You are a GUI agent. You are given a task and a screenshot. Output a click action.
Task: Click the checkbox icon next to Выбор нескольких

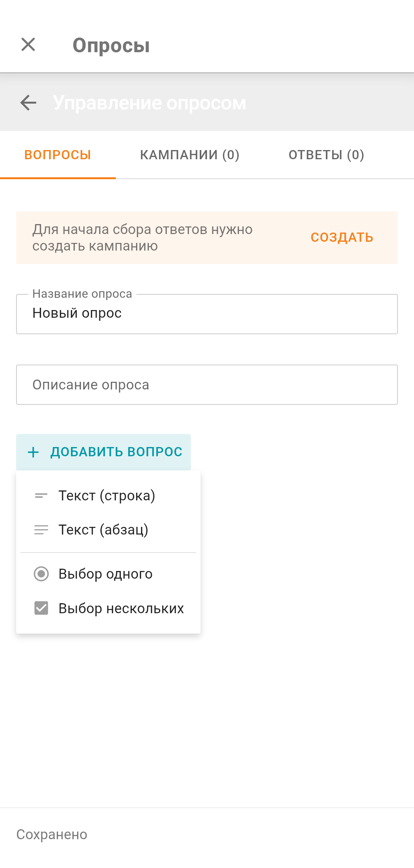pyautogui.click(x=41, y=608)
